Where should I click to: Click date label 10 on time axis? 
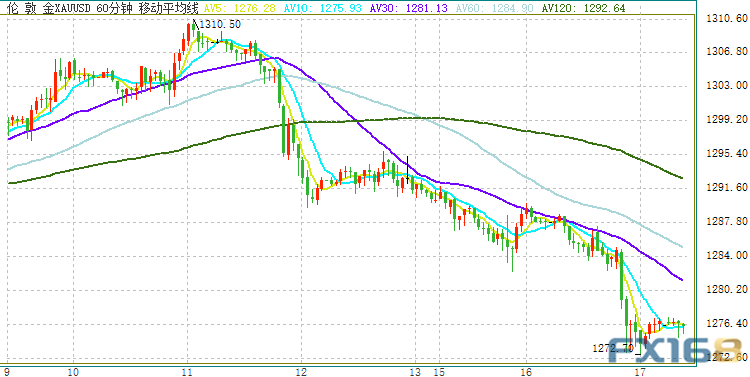(x=73, y=372)
